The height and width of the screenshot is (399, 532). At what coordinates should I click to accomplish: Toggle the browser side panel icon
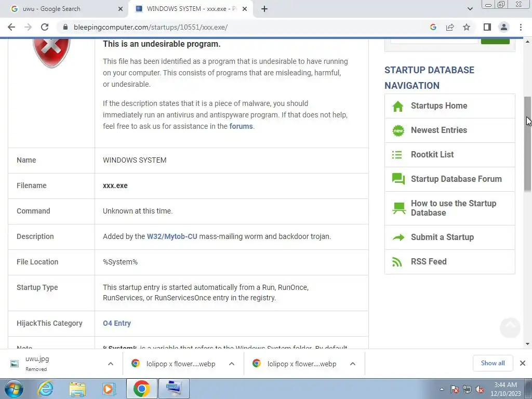coord(487,27)
